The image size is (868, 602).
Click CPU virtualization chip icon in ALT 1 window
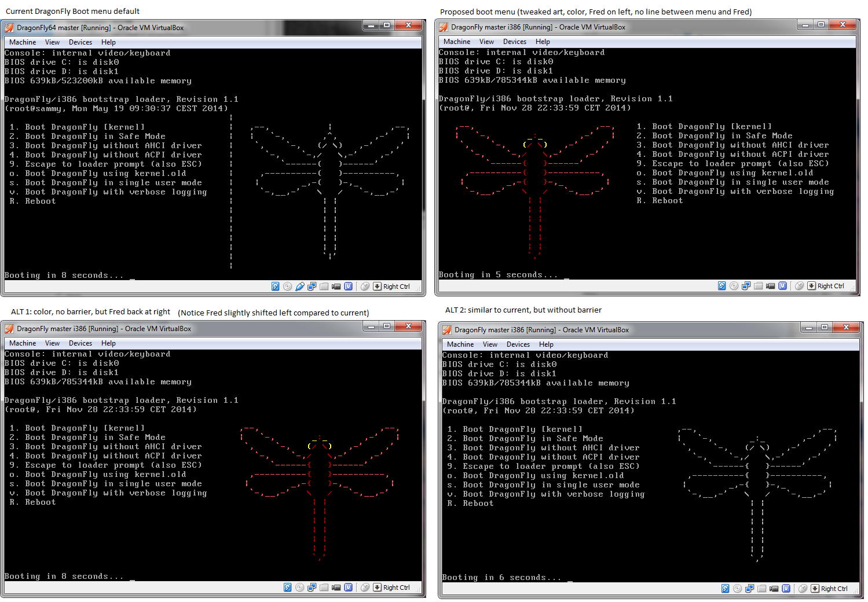[x=348, y=588]
